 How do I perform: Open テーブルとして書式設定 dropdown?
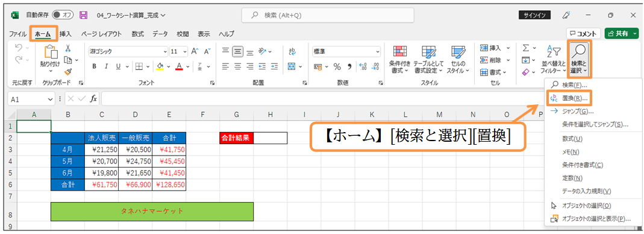tap(428, 59)
